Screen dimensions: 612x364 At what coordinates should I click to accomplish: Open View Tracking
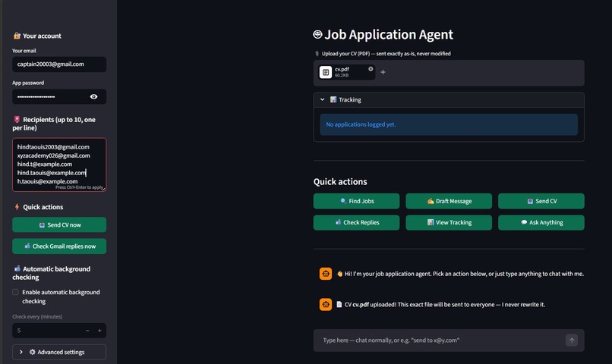click(449, 222)
